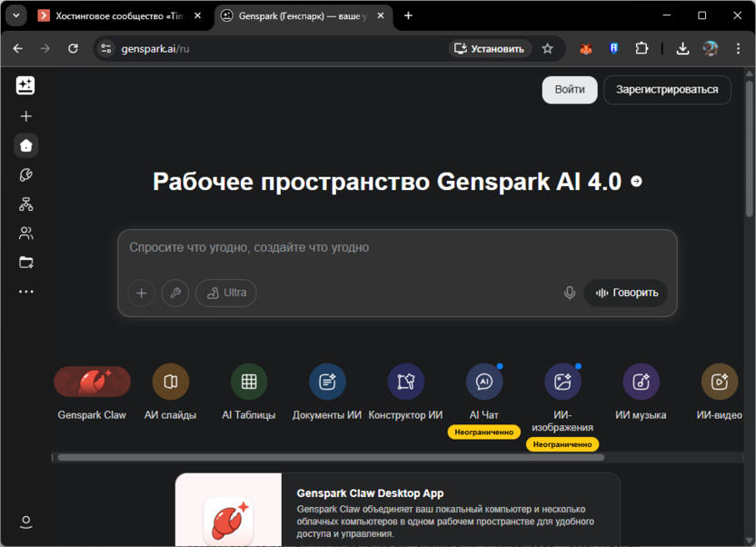Open tools wrench button in prompt box
756x547 pixels.
coord(175,293)
